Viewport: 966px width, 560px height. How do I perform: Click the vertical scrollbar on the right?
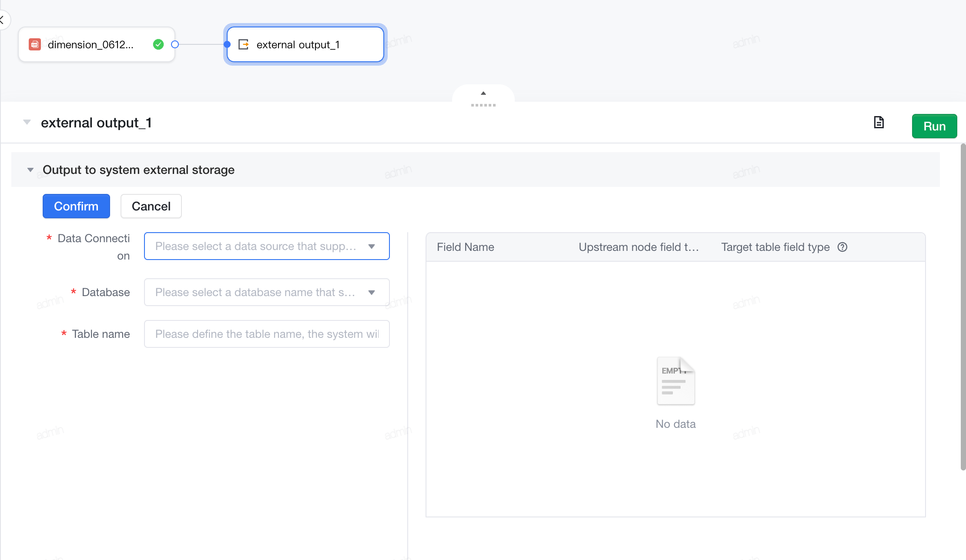[x=963, y=307]
